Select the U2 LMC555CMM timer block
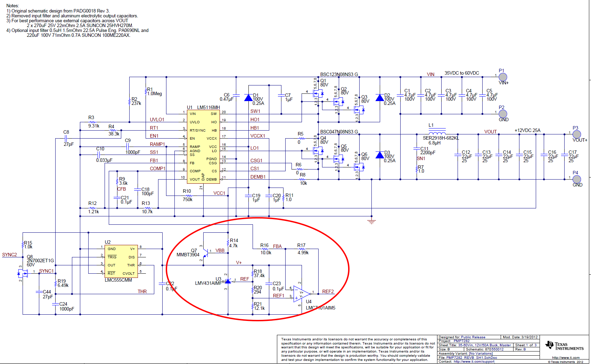 (x=121, y=261)
